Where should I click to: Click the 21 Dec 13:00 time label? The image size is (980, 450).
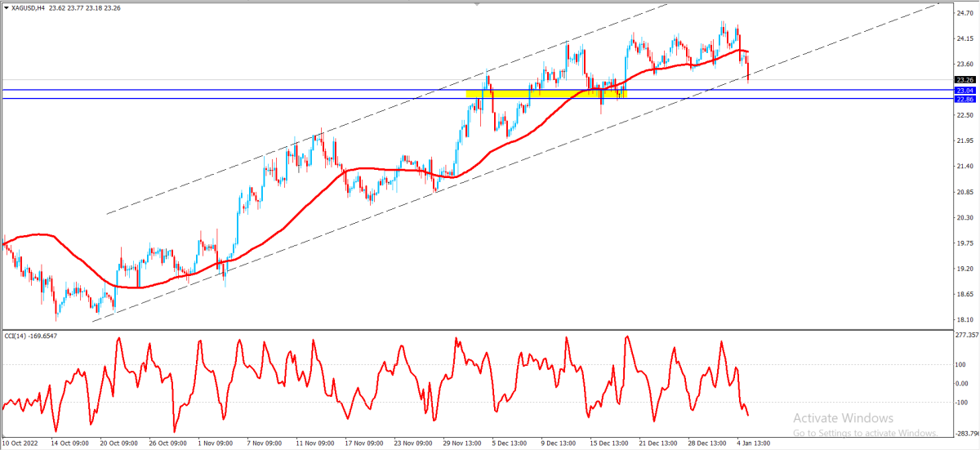[659, 443]
